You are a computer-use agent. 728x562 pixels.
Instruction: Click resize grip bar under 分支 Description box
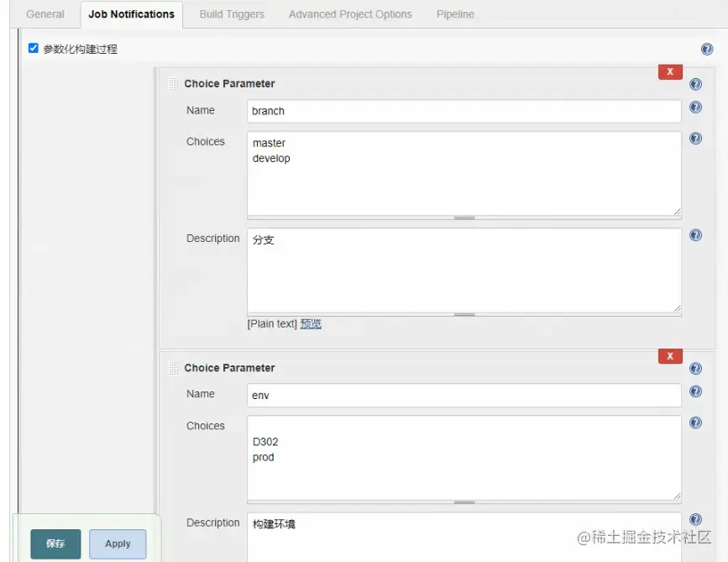pyautogui.click(x=464, y=314)
